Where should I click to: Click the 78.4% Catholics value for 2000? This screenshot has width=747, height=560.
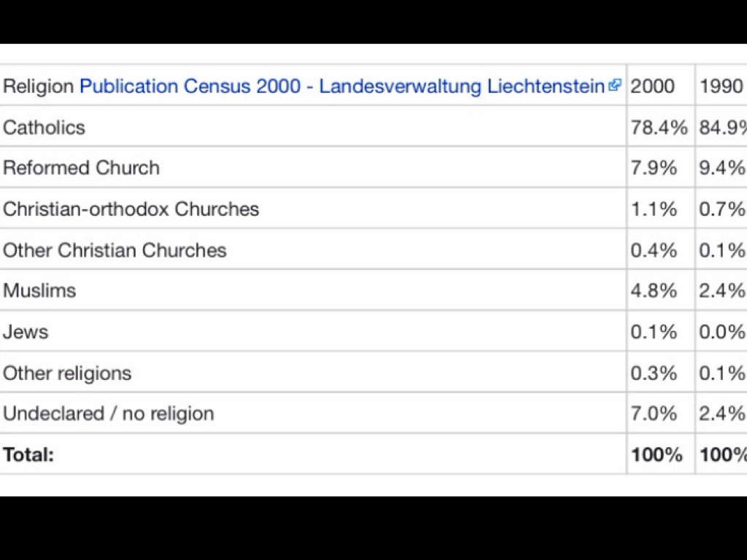point(659,128)
